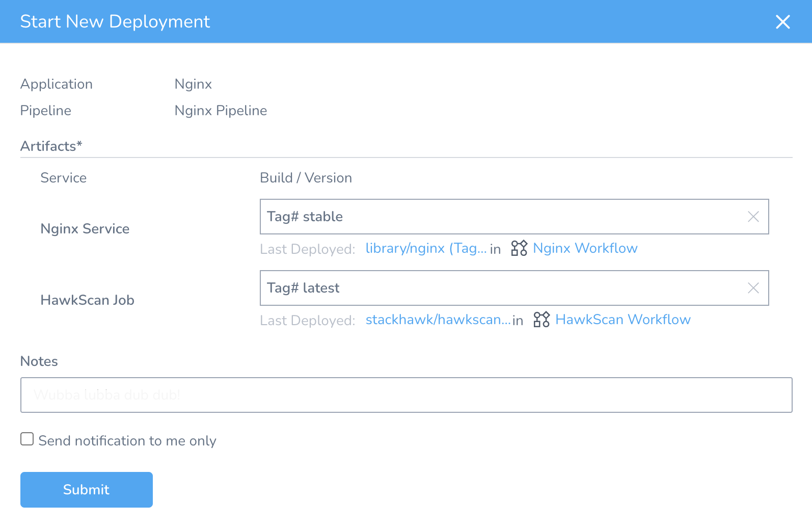Go to the HawkScan Workflow link
This screenshot has width=812, height=528.
[622, 320]
